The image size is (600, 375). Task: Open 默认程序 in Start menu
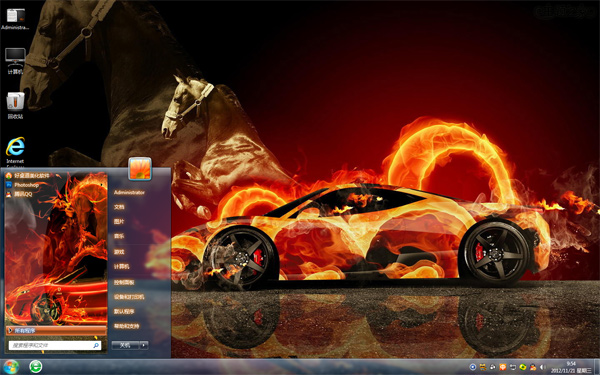124,311
